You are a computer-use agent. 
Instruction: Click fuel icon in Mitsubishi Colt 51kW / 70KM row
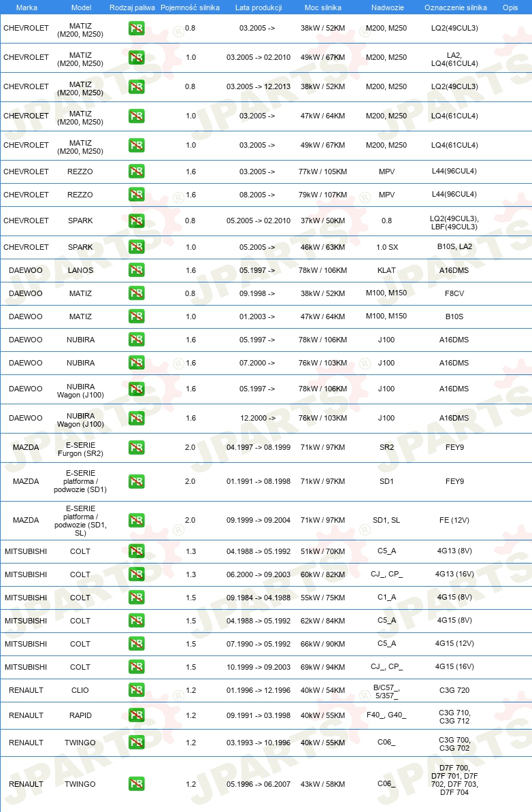point(137,551)
